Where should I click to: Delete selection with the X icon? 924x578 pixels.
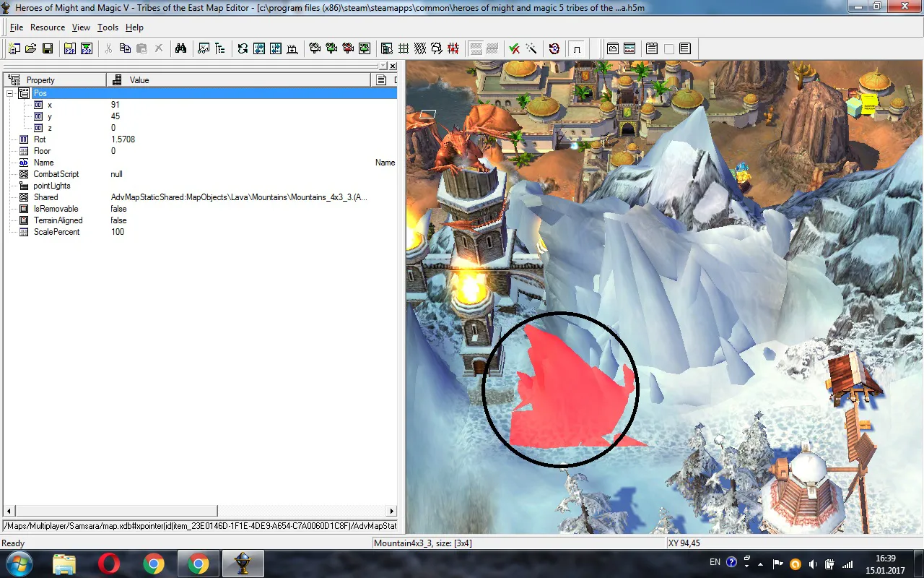[159, 48]
